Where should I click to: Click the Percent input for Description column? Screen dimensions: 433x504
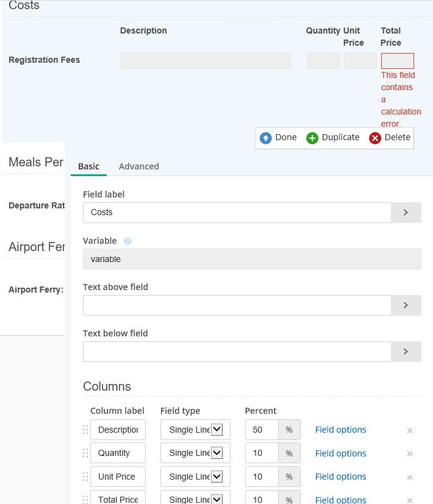tap(262, 430)
